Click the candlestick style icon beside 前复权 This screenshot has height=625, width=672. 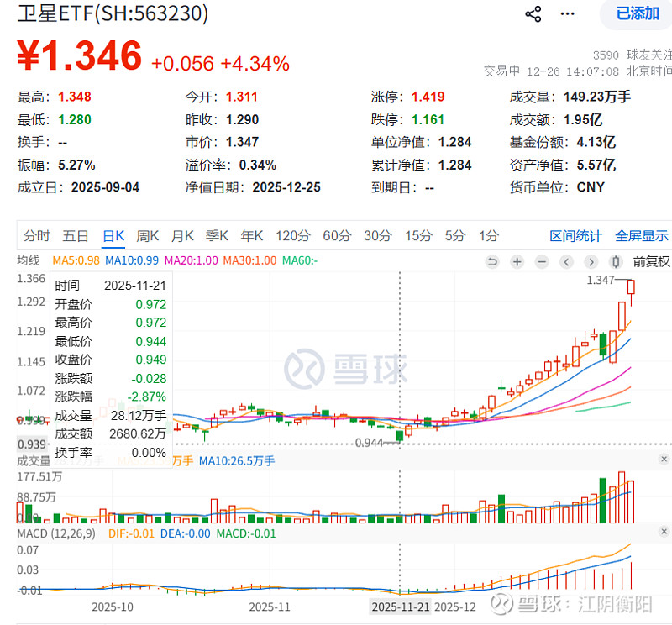click(616, 262)
